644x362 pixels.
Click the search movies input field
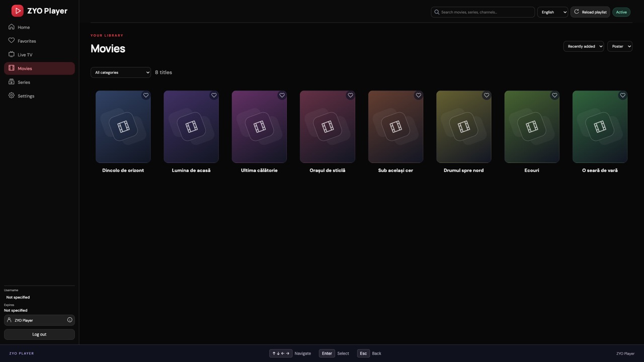pyautogui.click(x=483, y=12)
